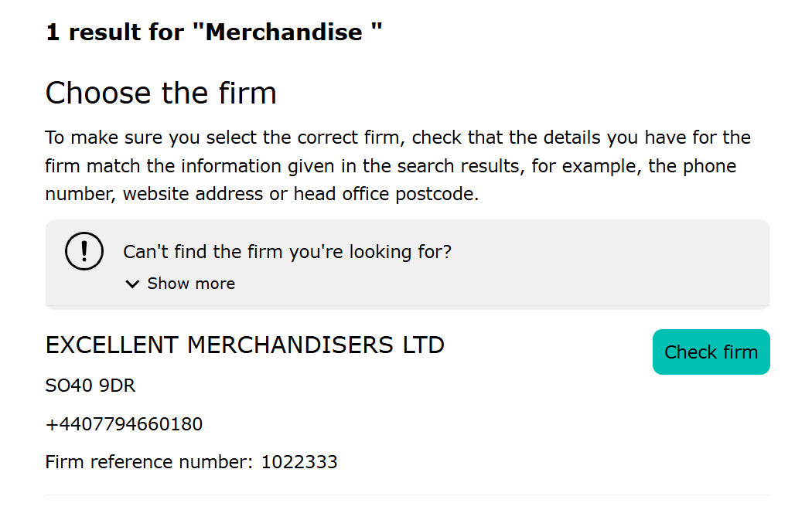Click the phone number +4407794660180
This screenshot has height=520, width=812.
point(125,423)
